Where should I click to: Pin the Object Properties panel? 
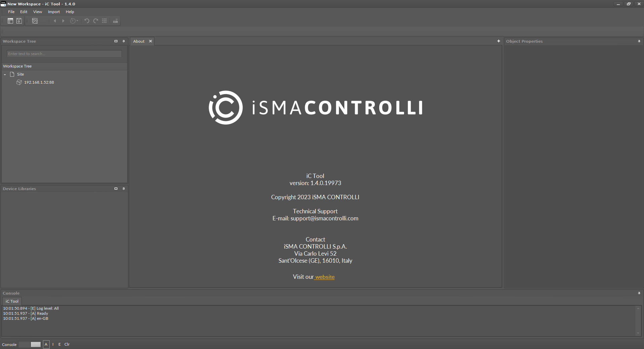pos(639,41)
